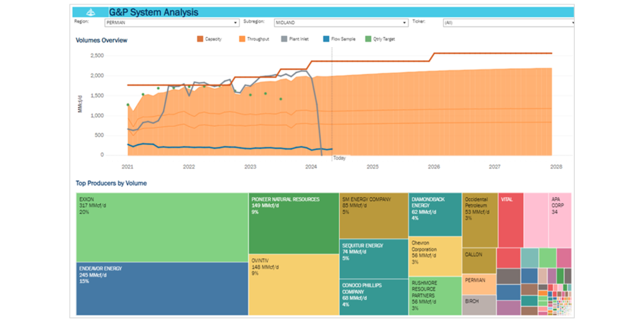
Task: Click the Top Producers by Volume heading
Action: tap(111, 183)
